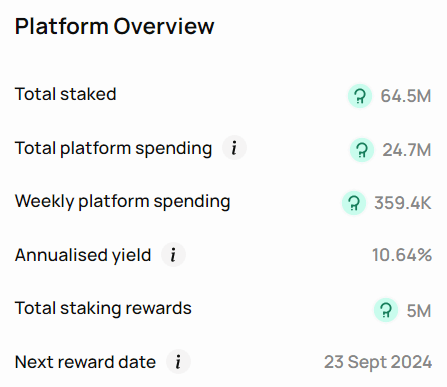
Task: Click the 10.64% annualised yield value
Action: pos(402,255)
